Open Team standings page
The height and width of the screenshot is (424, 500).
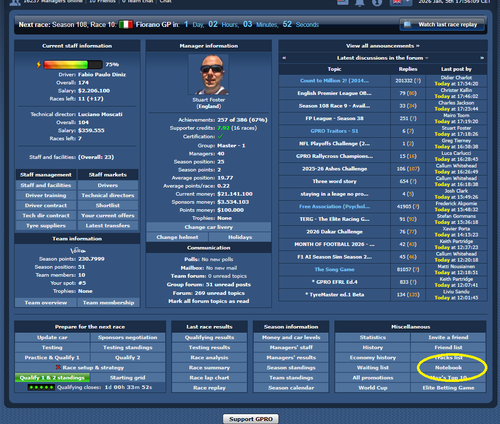pos(291,378)
